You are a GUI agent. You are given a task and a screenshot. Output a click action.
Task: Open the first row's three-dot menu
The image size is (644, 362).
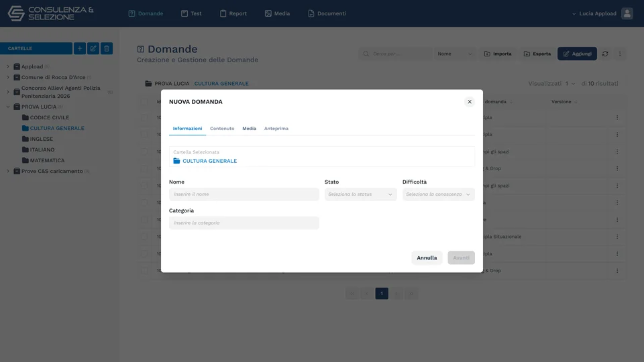tap(617, 117)
